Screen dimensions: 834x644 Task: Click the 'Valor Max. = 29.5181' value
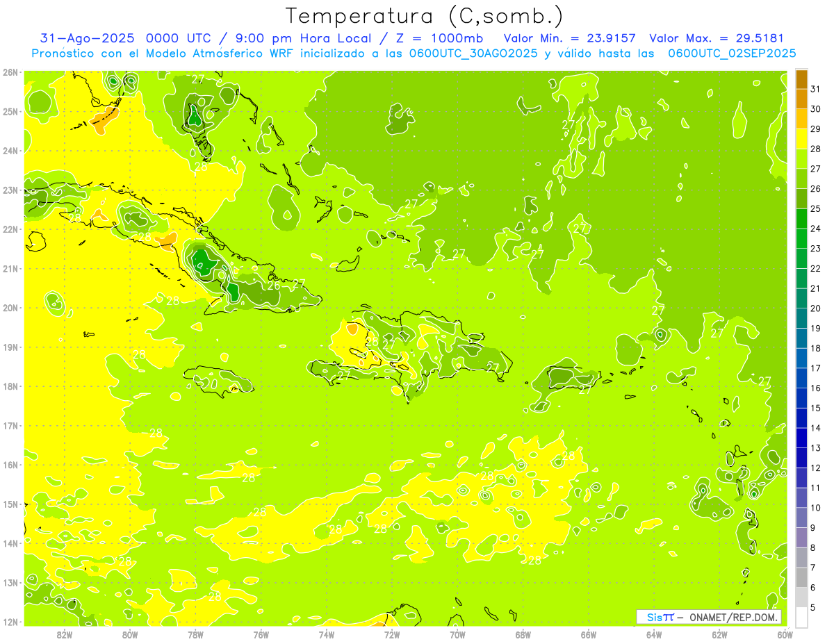coord(716,38)
